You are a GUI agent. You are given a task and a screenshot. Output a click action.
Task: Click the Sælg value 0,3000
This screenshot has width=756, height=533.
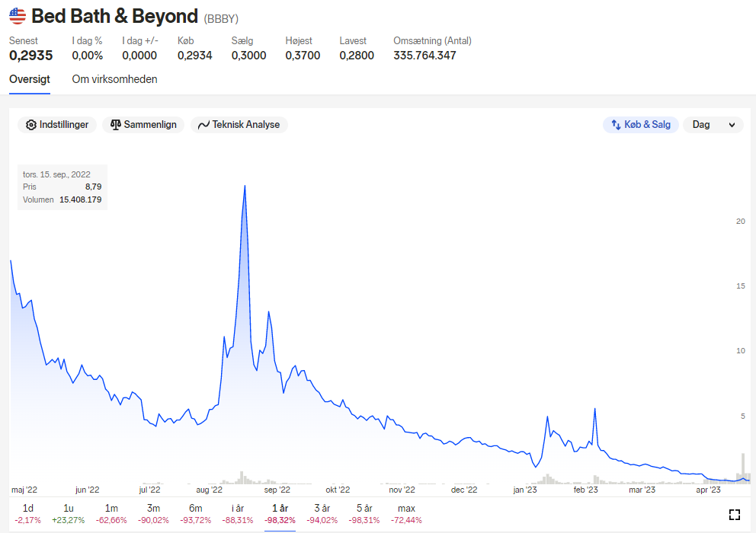[248, 56]
